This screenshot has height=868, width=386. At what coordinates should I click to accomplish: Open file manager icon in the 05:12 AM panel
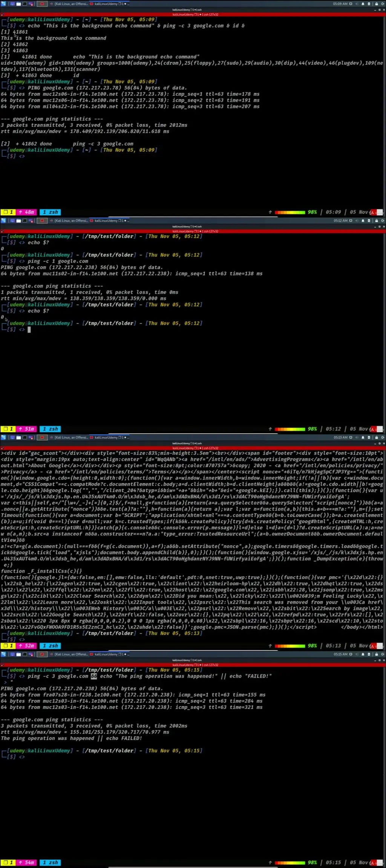(18, 221)
